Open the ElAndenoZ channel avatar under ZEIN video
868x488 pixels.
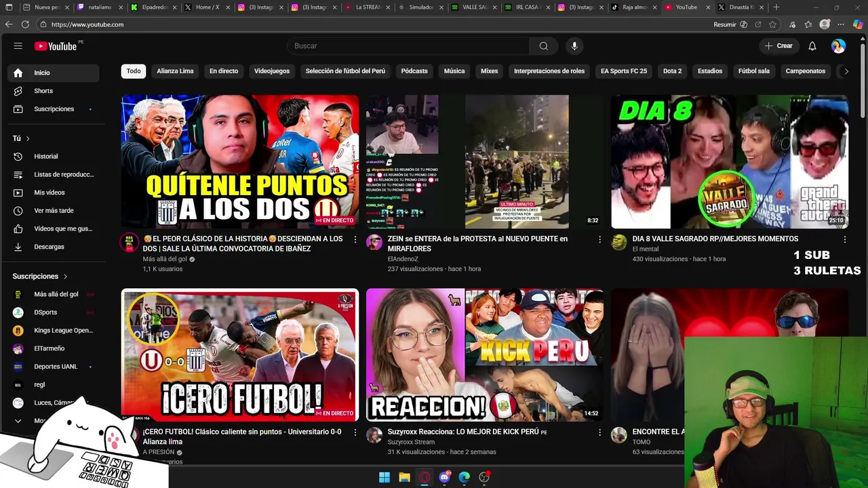pyautogui.click(x=374, y=243)
